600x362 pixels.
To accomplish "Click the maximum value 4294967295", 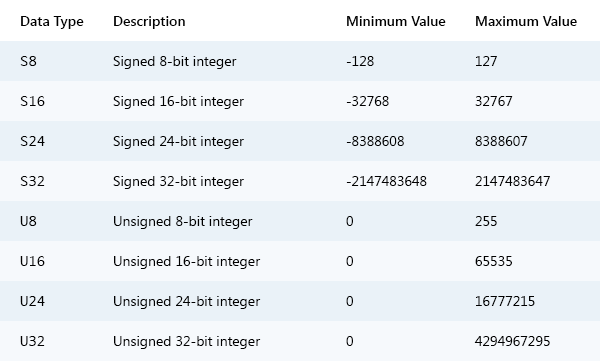I will [x=513, y=341].
